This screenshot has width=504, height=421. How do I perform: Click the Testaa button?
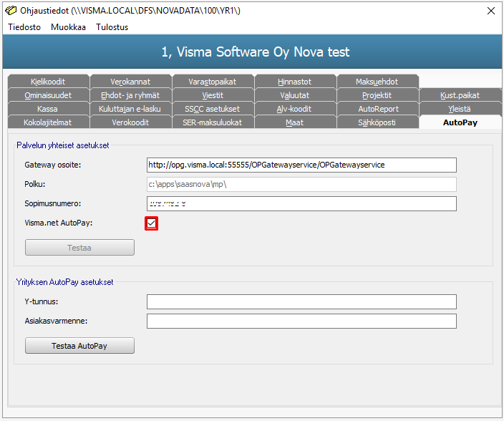pyautogui.click(x=79, y=248)
